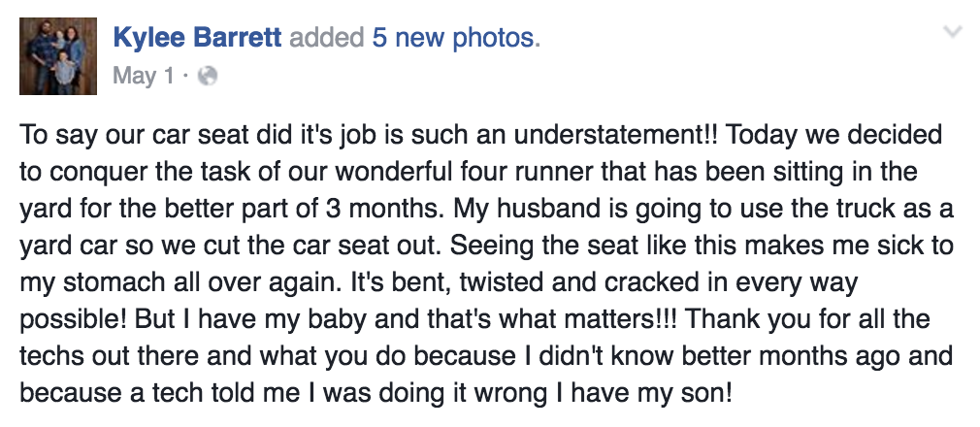
Task: Open the "5 new photos" link
Action: click(454, 38)
